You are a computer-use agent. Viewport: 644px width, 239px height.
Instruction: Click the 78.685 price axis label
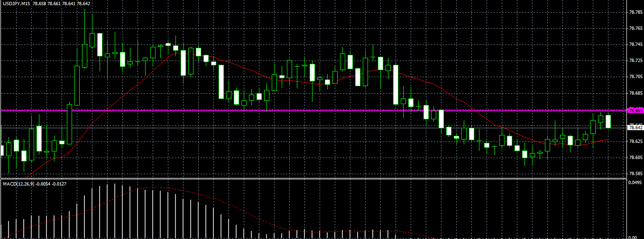point(635,93)
